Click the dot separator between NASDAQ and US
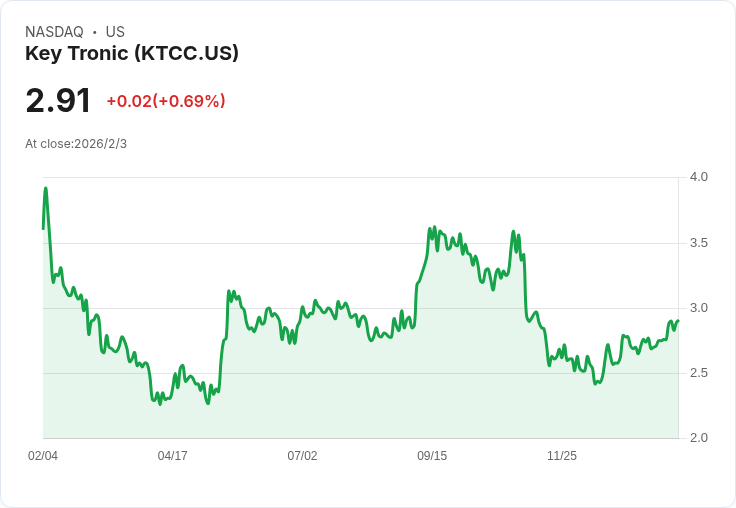 pyautogui.click(x=94, y=32)
